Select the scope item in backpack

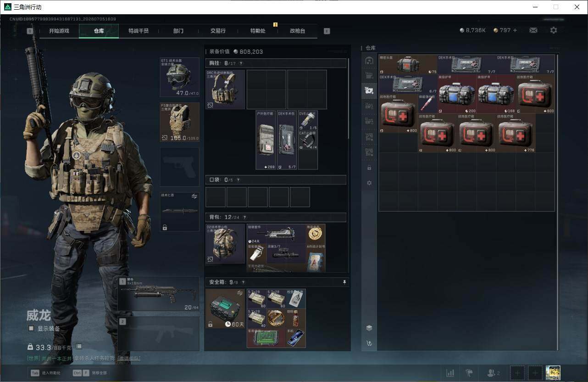[x=286, y=253]
